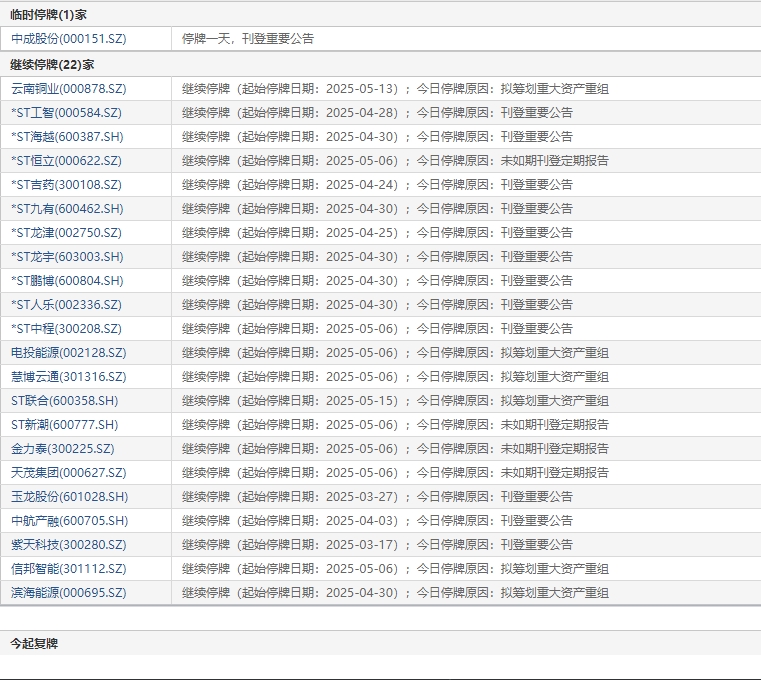The width and height of the screenshot is (761, 680).
Task: Select the 今起复牌 section heading
Action: point(34,644)
